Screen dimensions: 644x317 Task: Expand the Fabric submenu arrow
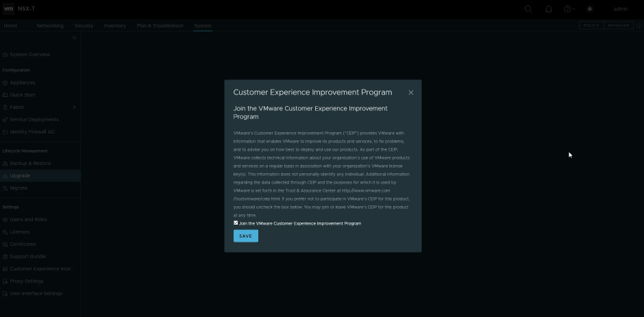click(x=74, y=107)
